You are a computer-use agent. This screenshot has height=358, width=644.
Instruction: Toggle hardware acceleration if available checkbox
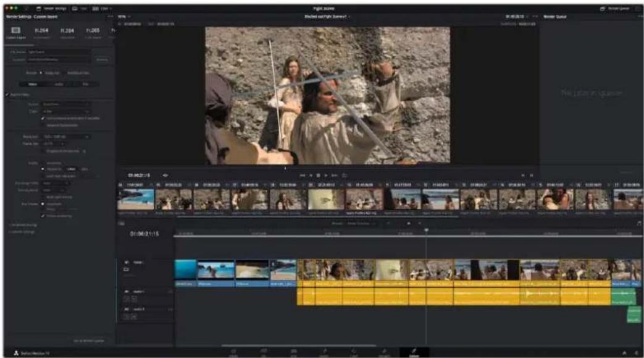click(43, 118)
